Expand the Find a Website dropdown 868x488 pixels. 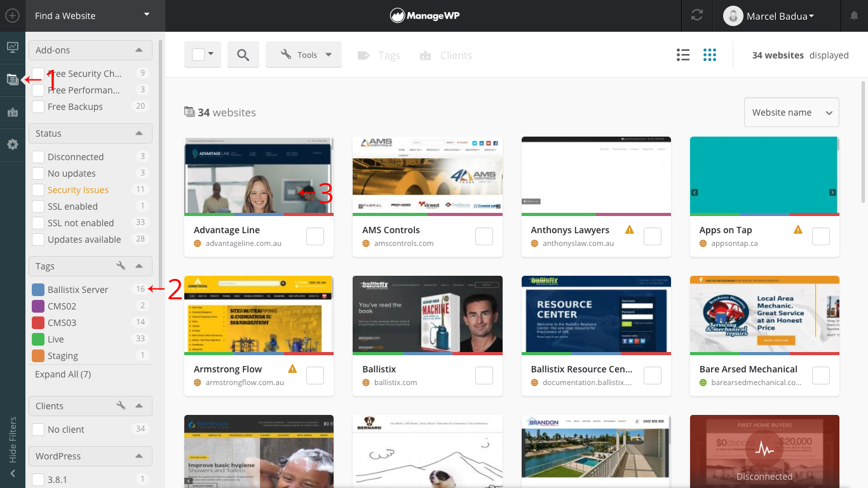tap(147, 15)
